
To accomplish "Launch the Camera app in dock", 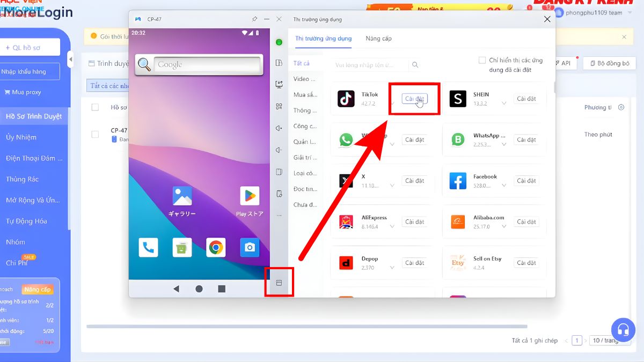I will [250, 247].
